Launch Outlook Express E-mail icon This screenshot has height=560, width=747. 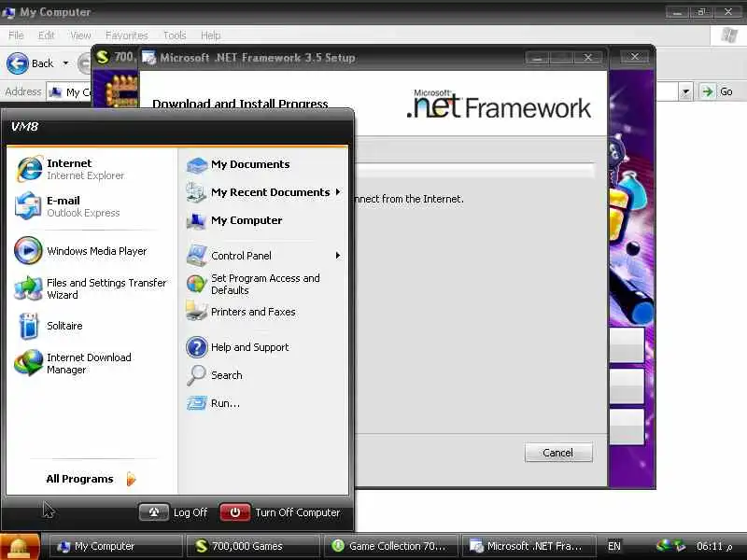click(x=28, y=206)
